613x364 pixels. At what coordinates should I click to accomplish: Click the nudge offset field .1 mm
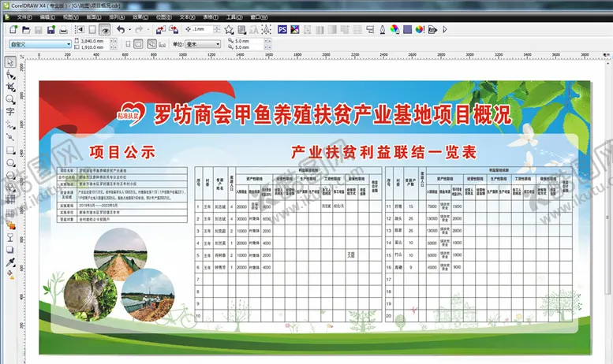[202, 29]
